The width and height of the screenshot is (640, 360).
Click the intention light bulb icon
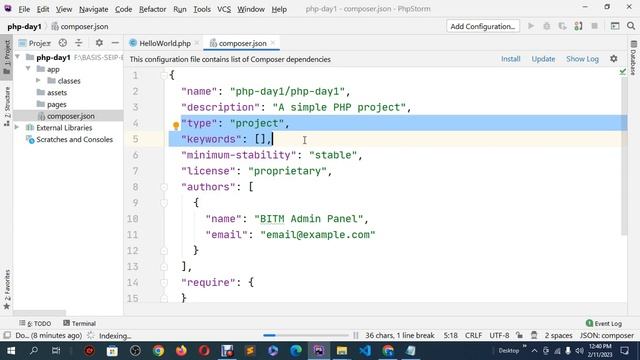coord(176,126)
